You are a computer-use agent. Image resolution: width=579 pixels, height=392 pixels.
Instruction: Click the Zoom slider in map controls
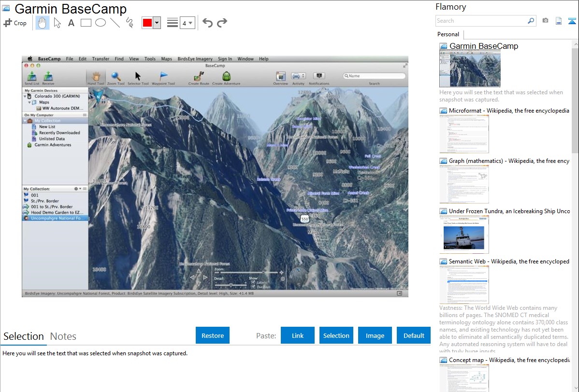[249, 273]
